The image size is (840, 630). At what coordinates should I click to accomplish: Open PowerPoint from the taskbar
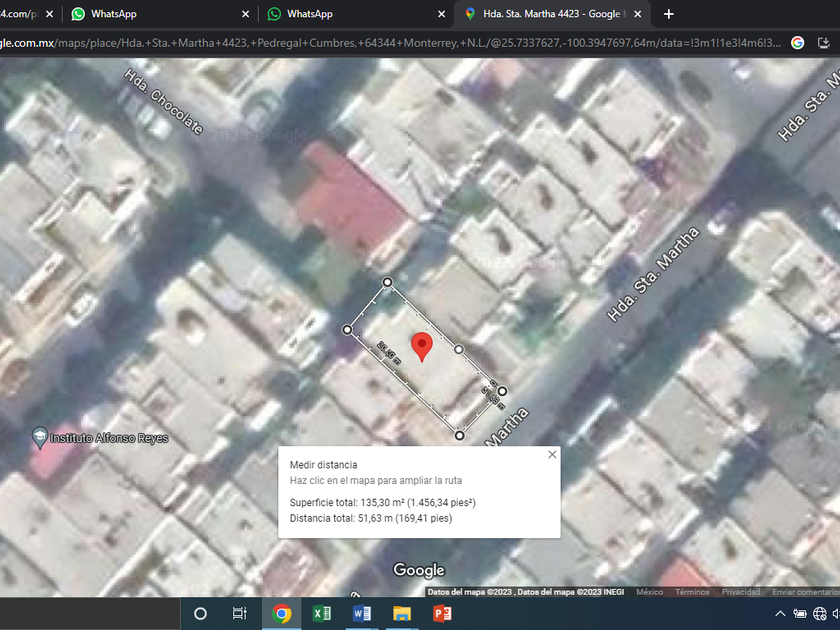click(x=442, y=613)
